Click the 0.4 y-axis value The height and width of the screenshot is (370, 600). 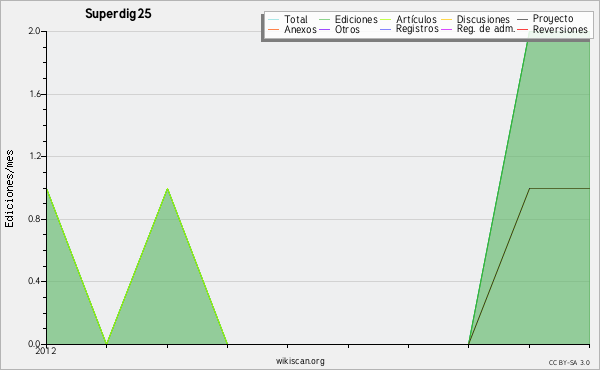coord(34,281)
